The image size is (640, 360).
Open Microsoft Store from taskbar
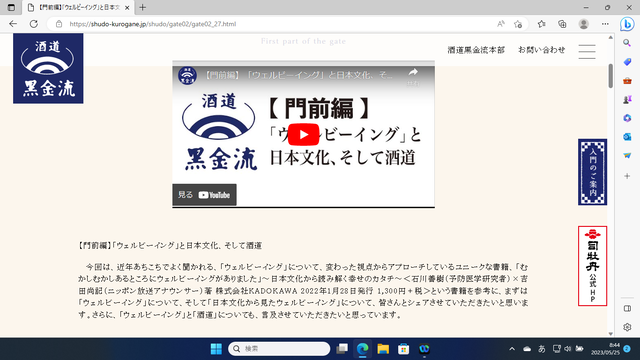(x=404, y=349)
